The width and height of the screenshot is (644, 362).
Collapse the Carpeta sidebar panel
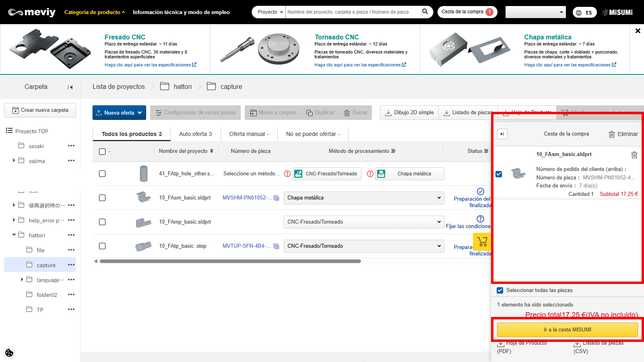coord(70,87)
